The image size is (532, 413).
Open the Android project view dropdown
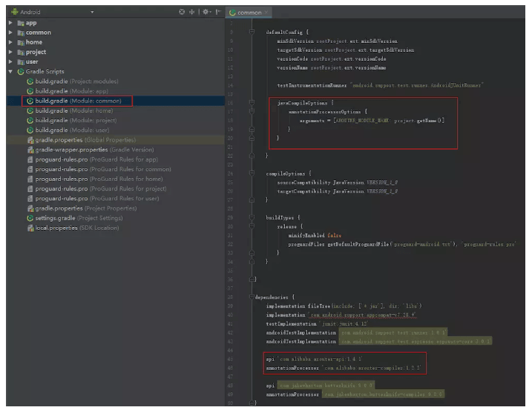[x=92, y=13]
